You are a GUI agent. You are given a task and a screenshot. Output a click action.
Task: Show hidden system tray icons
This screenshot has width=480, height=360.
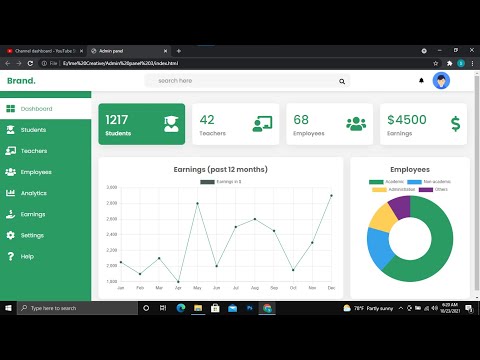coord(401,308)
